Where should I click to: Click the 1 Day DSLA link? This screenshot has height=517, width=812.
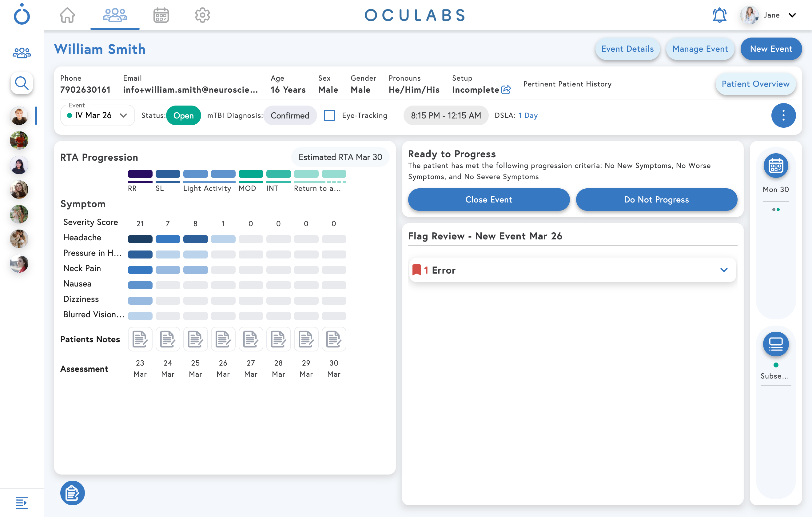pyautogui.click(x=528, y=115)
